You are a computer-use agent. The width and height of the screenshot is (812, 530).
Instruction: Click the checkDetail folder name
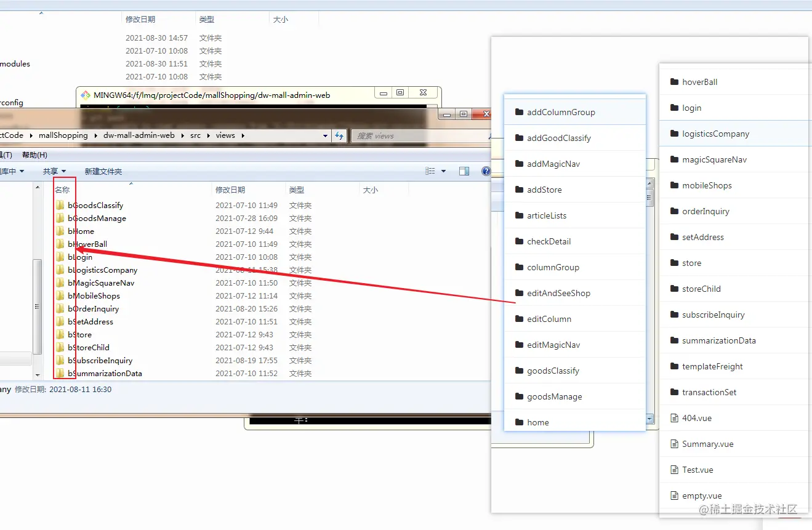click(549, 242)
